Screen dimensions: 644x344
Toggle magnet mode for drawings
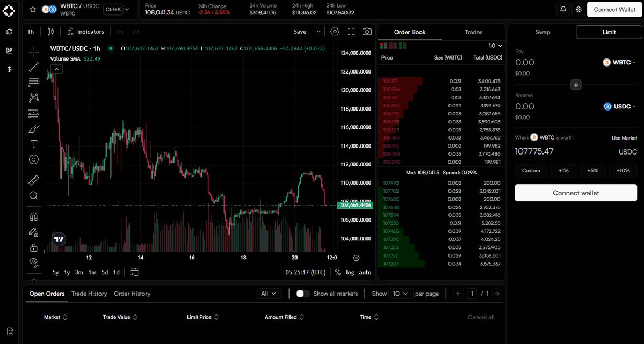click(34, 217)
